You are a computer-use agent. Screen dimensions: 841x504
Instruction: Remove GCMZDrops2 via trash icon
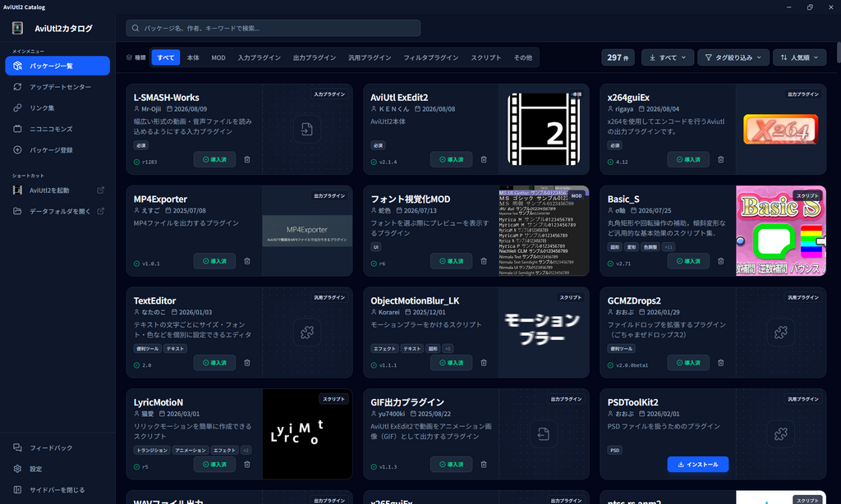coord(721,363)
